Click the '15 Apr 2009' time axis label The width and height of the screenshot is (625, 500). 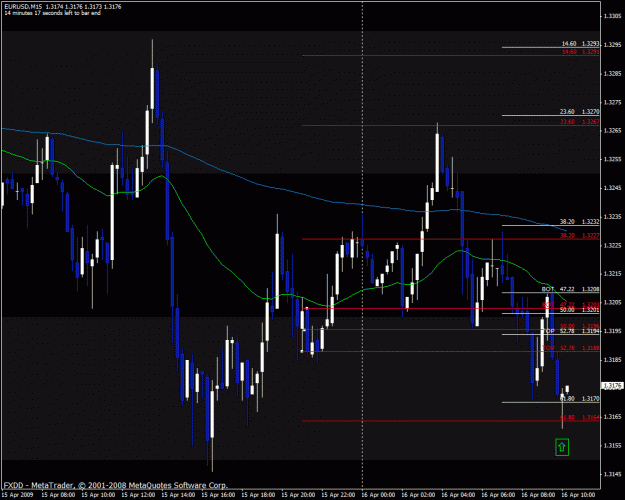[18, 495]
